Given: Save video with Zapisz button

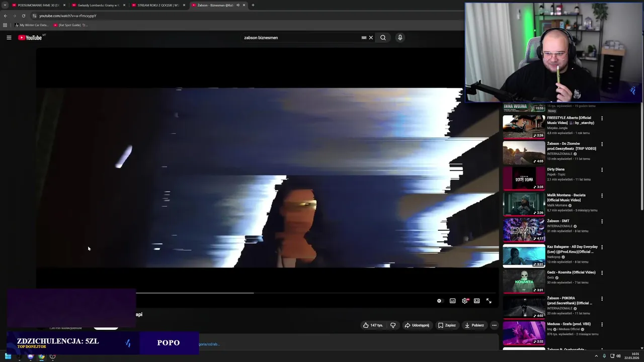Looking at the screenshot, I should [447, 325].
